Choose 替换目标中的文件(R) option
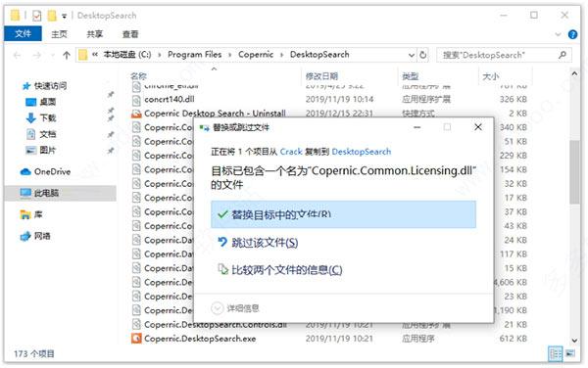588x368 pixels. coord(343,214)
